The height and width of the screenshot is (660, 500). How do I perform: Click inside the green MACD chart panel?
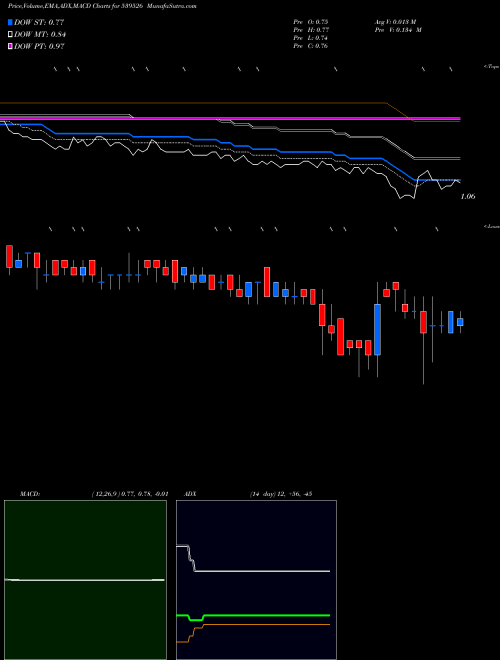(x=85, y=580)
